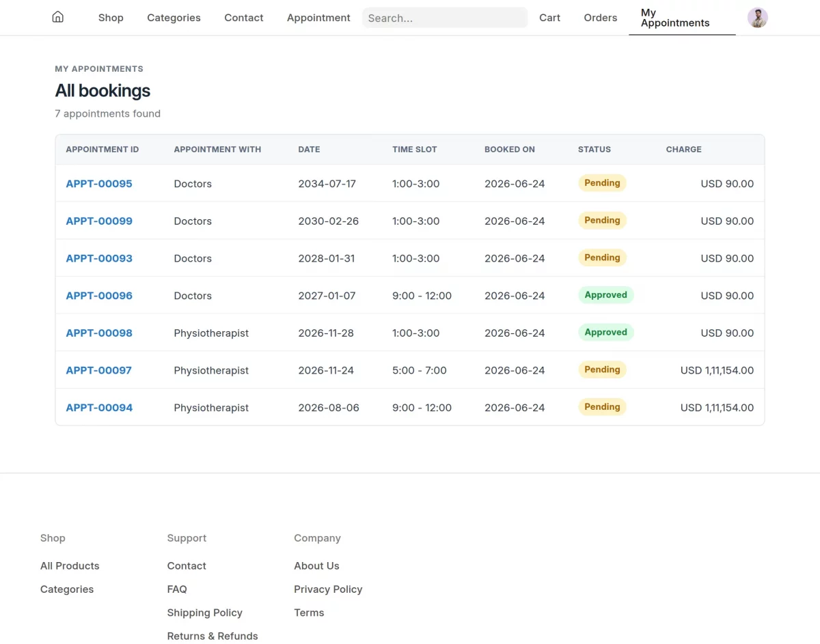This screenshot has width=820, height=644.
Task: Open appointment APPT-00099
Action: (99, 221)
